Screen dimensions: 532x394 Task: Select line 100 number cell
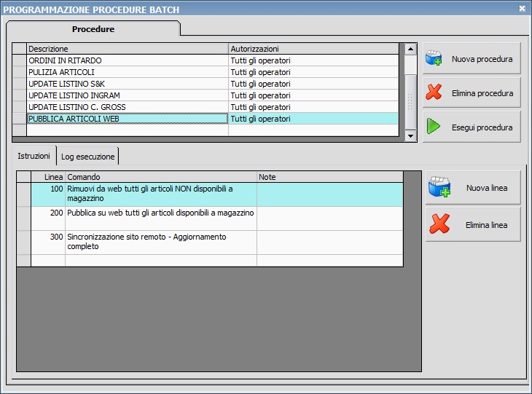(x=48, y=194)
